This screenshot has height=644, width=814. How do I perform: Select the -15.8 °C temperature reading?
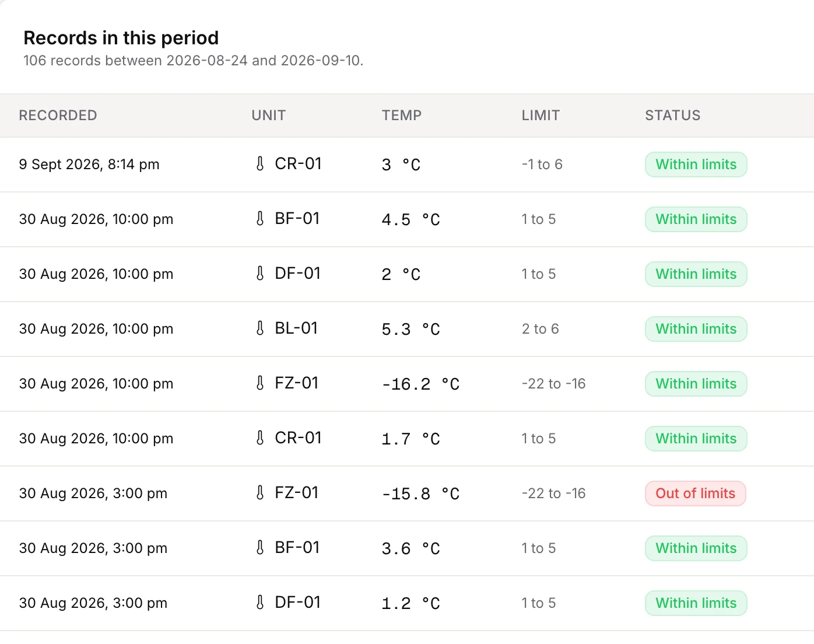click(x=420, y=494)
